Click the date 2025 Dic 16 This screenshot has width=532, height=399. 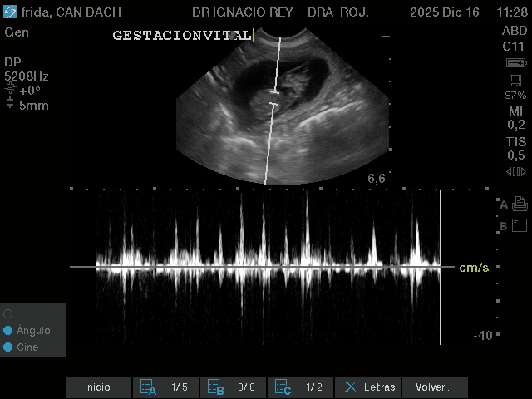(x=445, y=12)
